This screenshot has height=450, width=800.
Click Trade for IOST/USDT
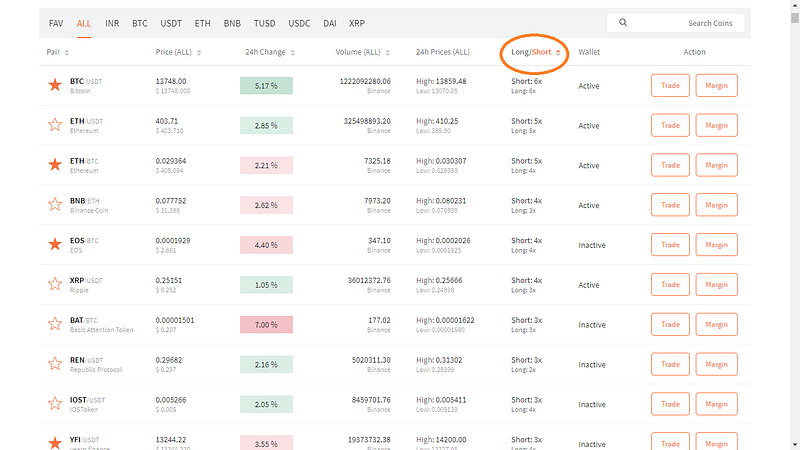tap(670, 404)
